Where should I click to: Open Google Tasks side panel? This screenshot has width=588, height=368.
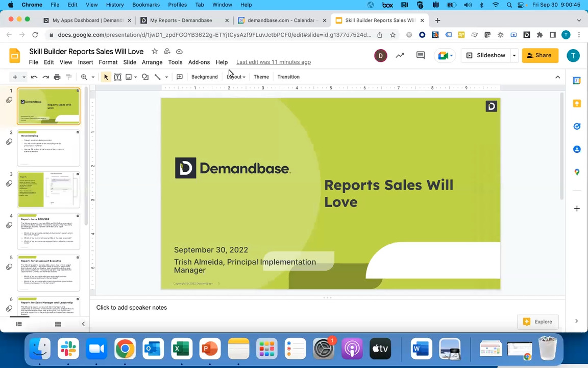tap(577, 126)
